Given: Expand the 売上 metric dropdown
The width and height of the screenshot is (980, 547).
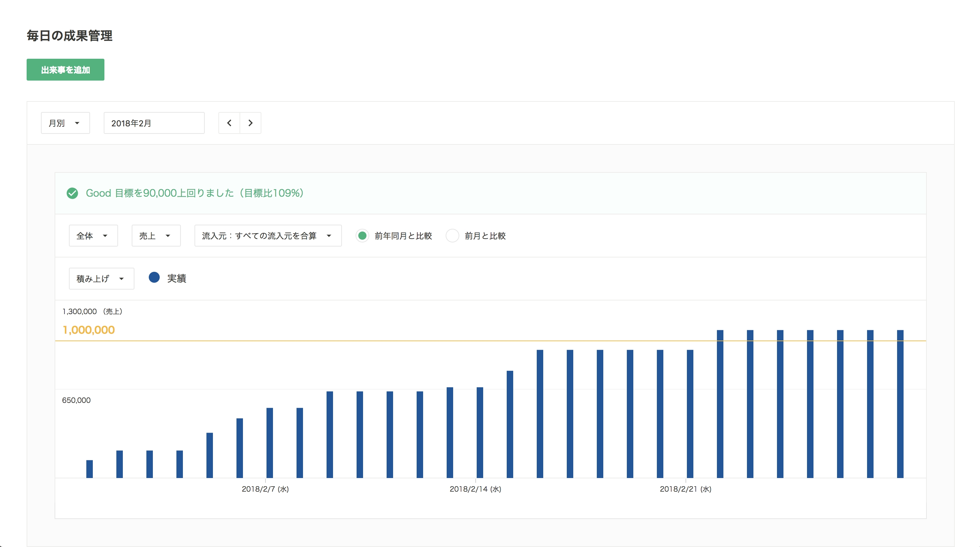Looking at the screenshot, I should [x=156, y=236].
